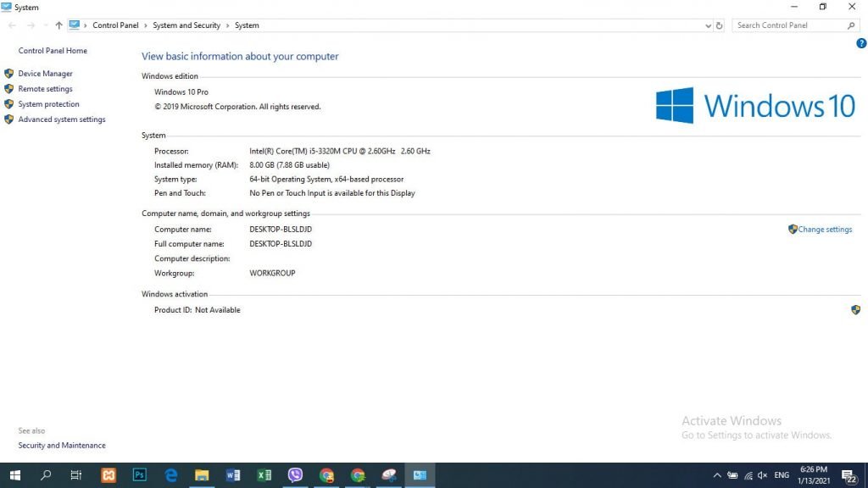Open the Recent locations dropdown arrow
This screenshot has height=488, width=868.
pos(46,25)
